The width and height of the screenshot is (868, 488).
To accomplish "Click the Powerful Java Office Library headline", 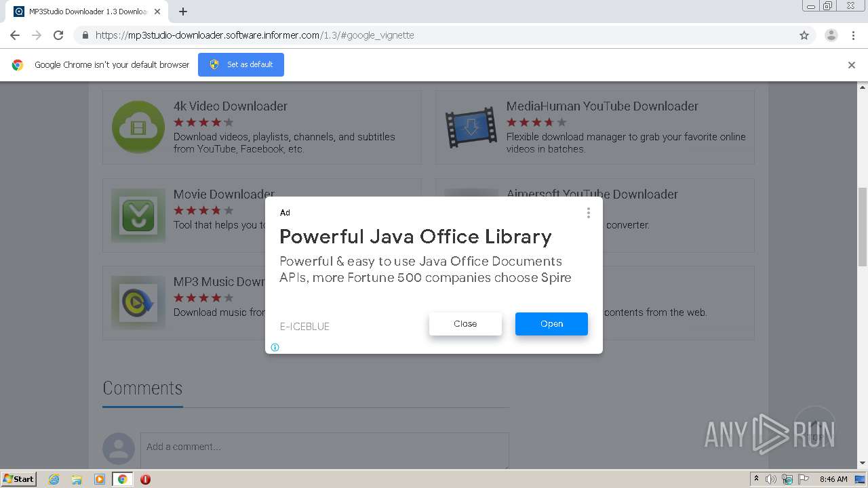I will pos(416,237).
